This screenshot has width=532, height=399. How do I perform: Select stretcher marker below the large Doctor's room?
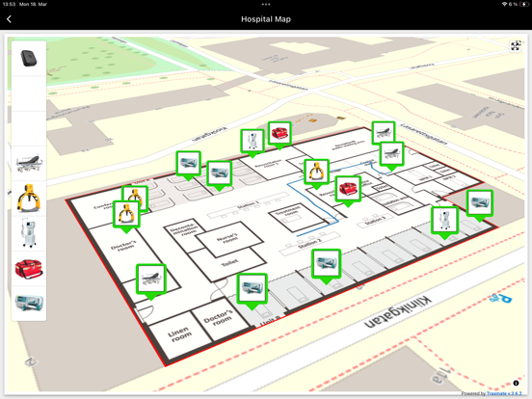point(151,279)
